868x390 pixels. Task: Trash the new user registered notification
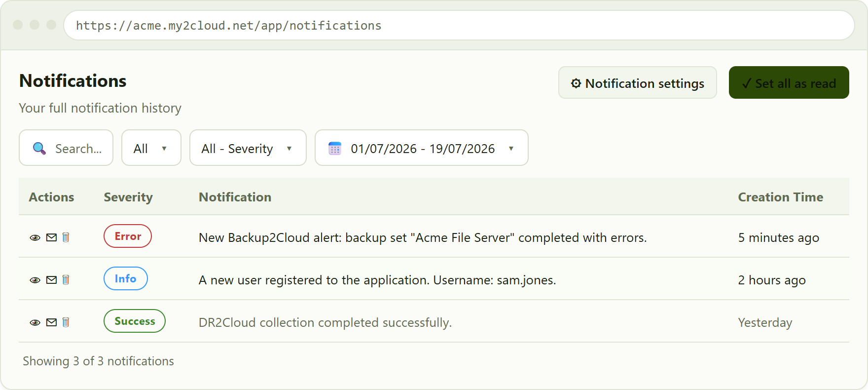tap(66, 280)
